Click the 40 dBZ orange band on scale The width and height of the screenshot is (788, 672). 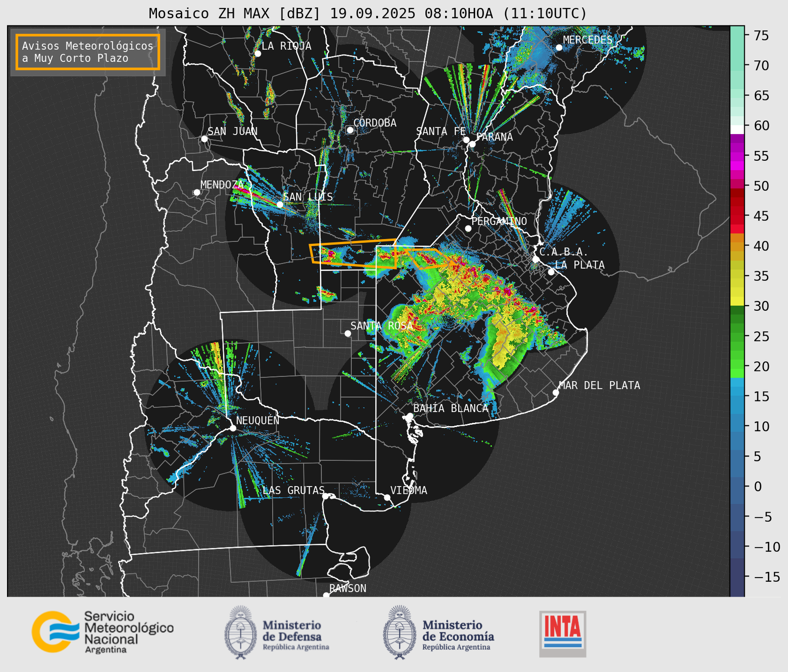(x=737, y=246)
